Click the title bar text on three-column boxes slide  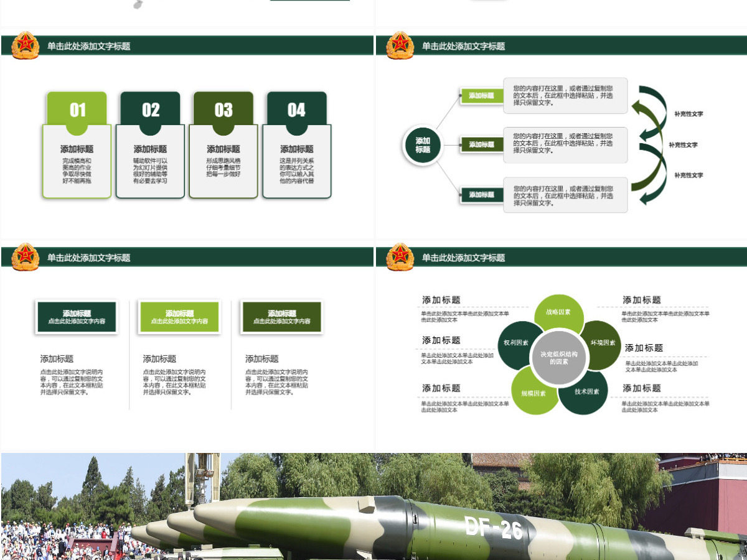(89, 258)
